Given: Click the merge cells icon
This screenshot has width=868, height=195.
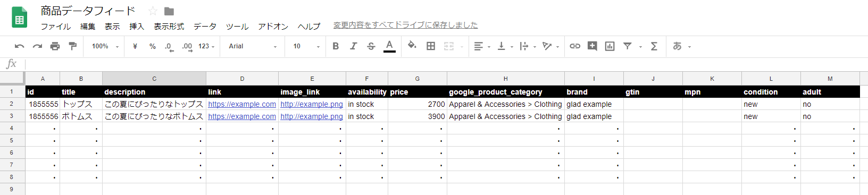Looking at the screenshot, I should click(x=449, y=46).
